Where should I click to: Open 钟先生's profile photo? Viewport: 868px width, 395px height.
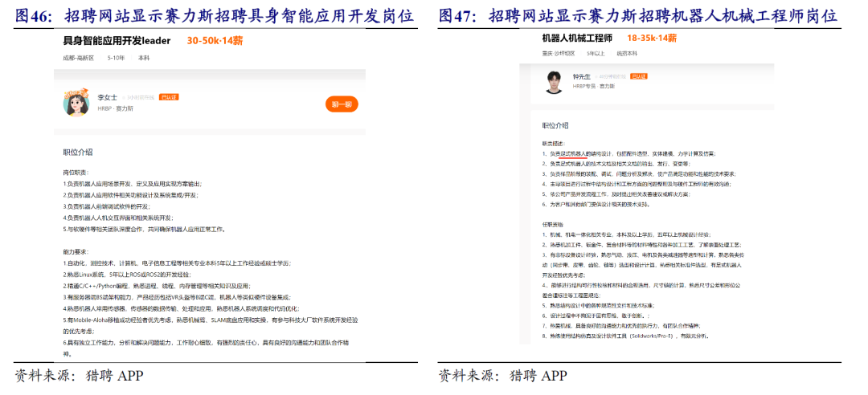554,82
